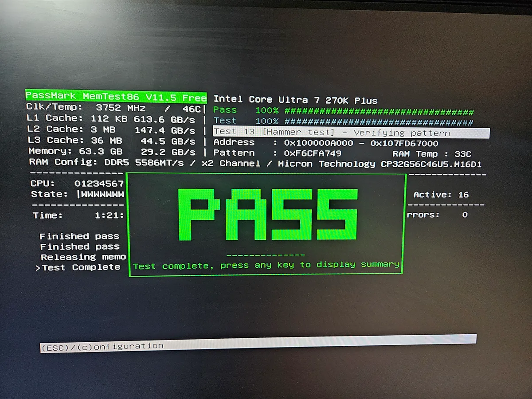Select the Test 13 Hammer test status line
The width and height of the screenshot is (532, 399).
(x=352, y=133)
